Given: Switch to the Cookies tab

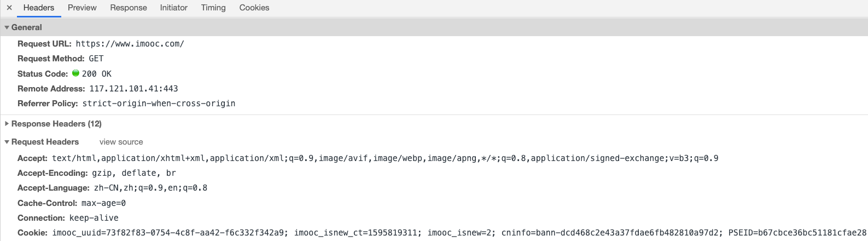Looking at the screenshot, I should (254, 8).
